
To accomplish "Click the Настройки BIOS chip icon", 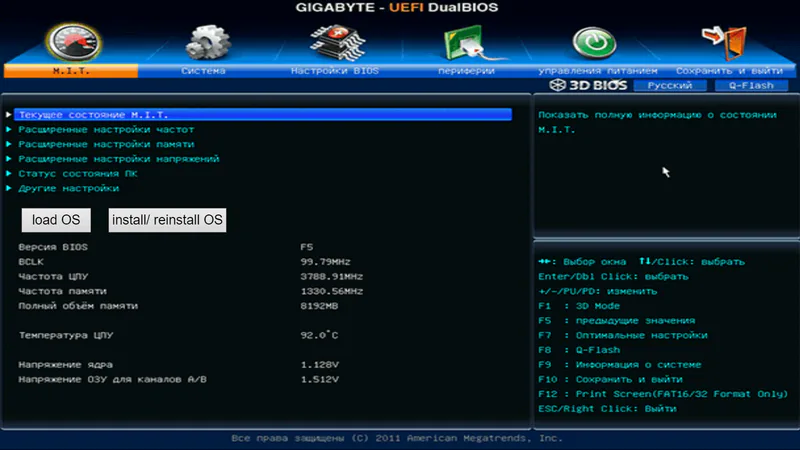I will [x=337, y=43].
